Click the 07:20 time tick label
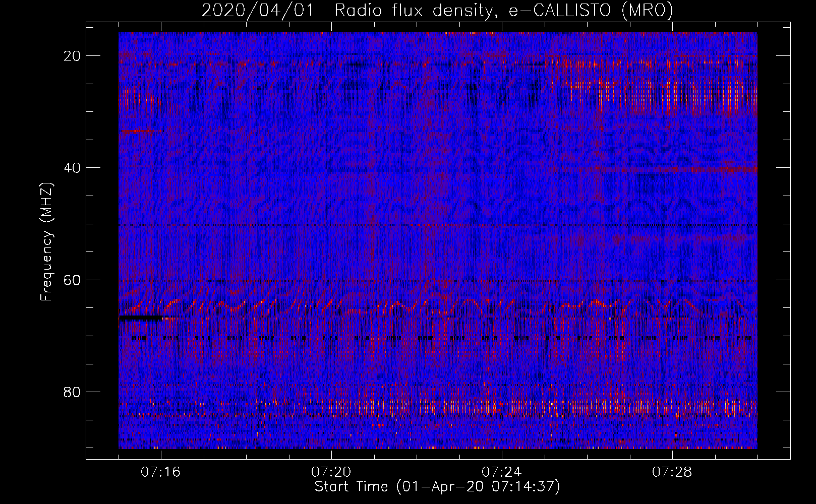 (x=331, y=472)
